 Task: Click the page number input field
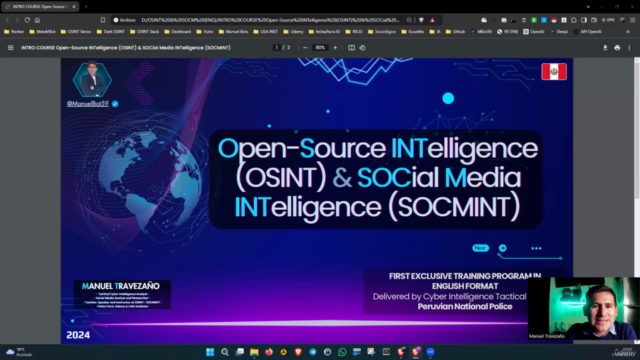pos(277,48)
